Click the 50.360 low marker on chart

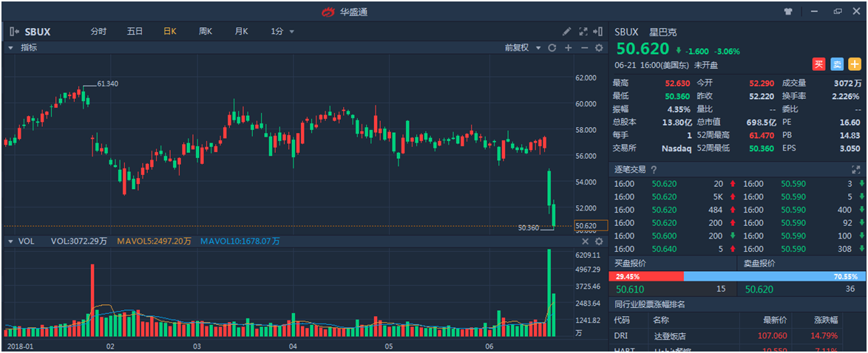(x=529, y=227)
